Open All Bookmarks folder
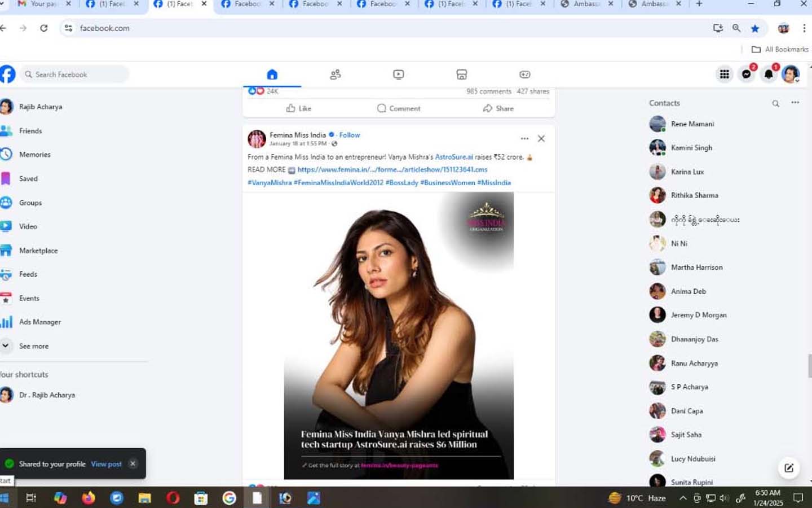This screenshot has width=812, height=508. pyautogui.click(x=780, y=50)
